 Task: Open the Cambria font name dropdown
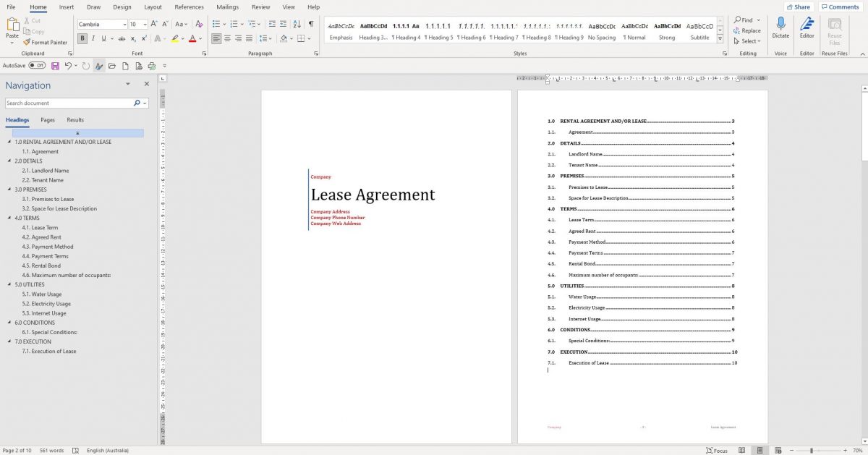[x=123, y=22]
